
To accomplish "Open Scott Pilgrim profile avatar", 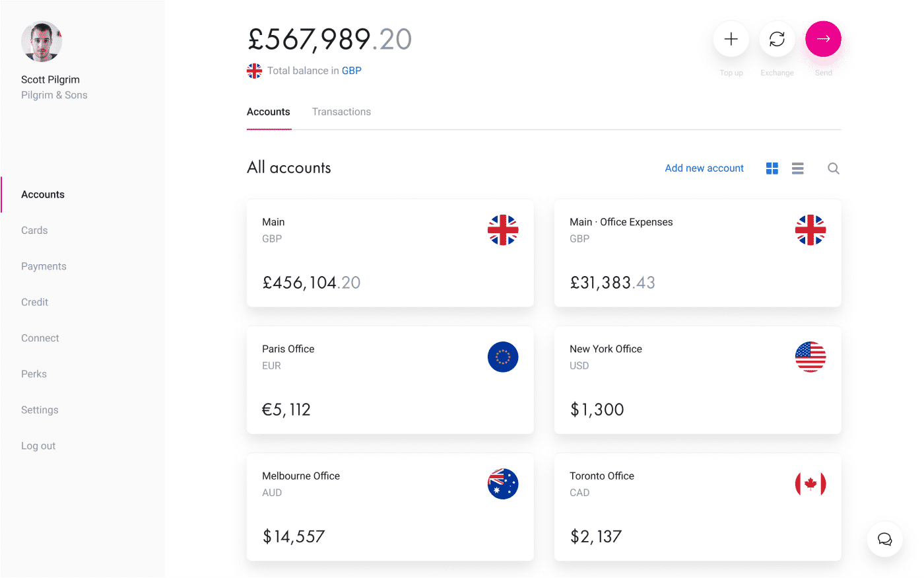I will [42, 42].
